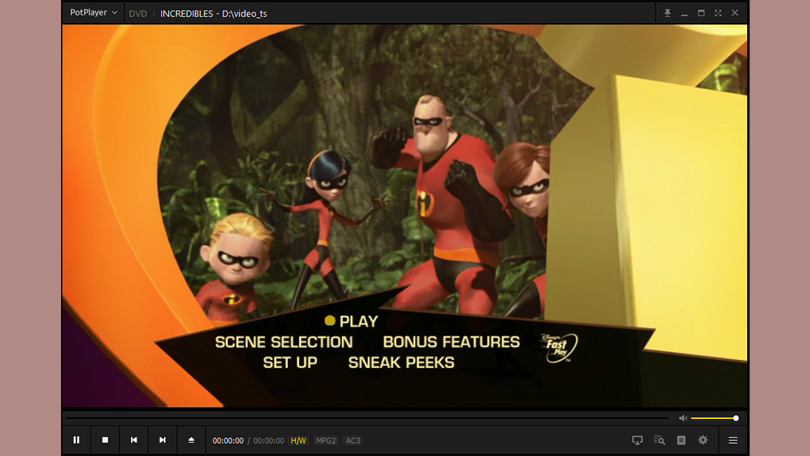Skip to next chapter

162,440
